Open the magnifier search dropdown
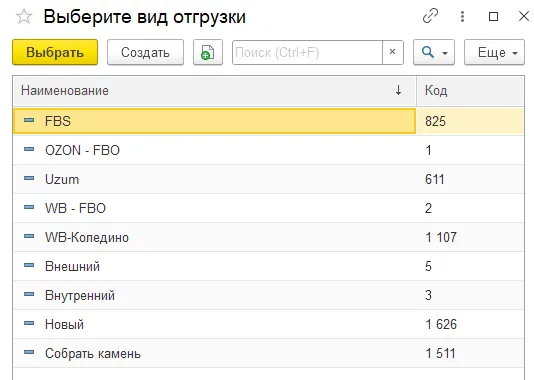The width and height of the screenshot is (534, 380). [x=434, y=52]
